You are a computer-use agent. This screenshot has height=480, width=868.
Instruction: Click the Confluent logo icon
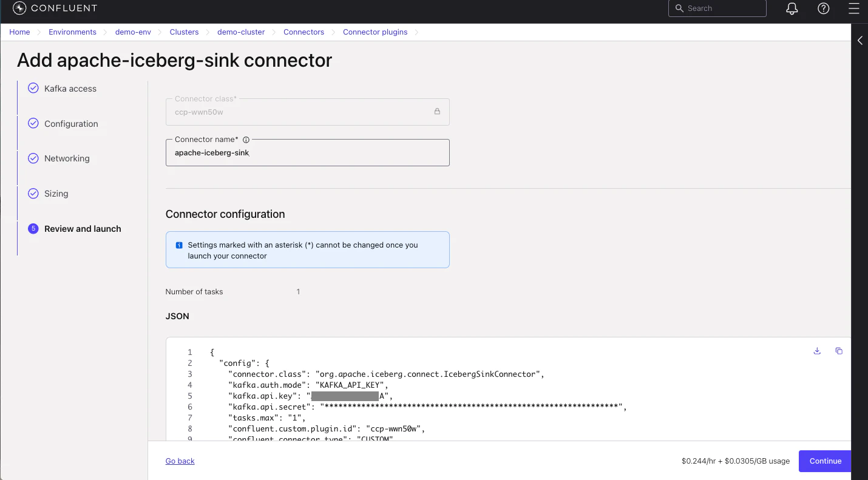point(19,8)
